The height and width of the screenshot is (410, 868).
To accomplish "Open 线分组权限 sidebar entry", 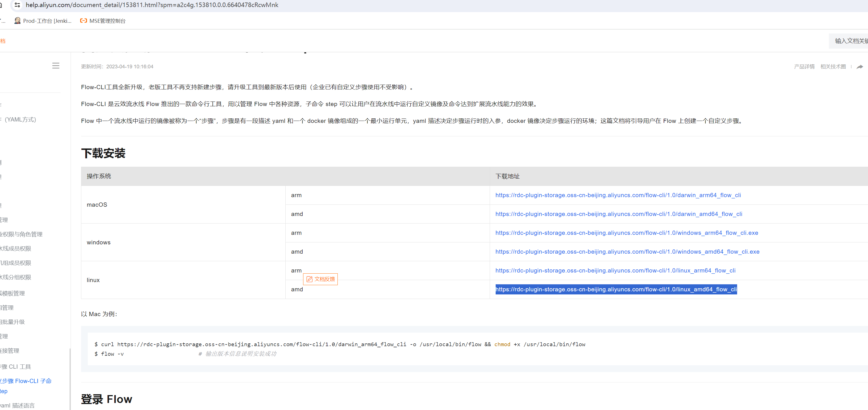I will tap(15, 277).
